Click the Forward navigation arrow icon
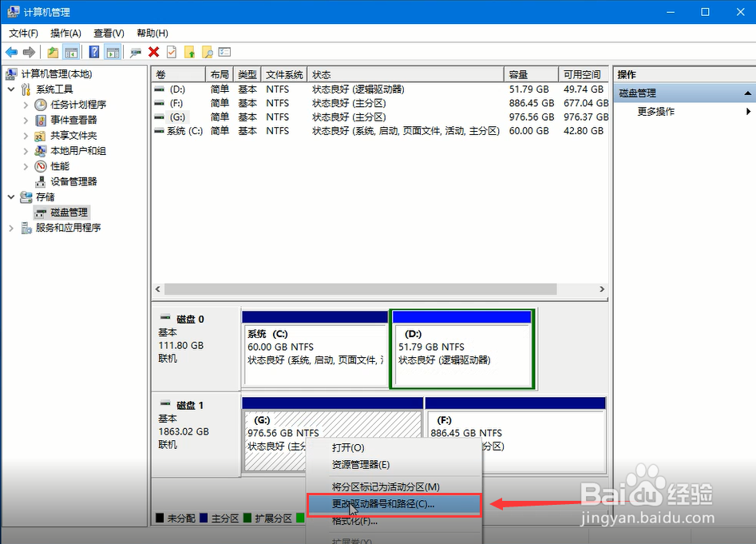The image size is (756, 544). 29,52
